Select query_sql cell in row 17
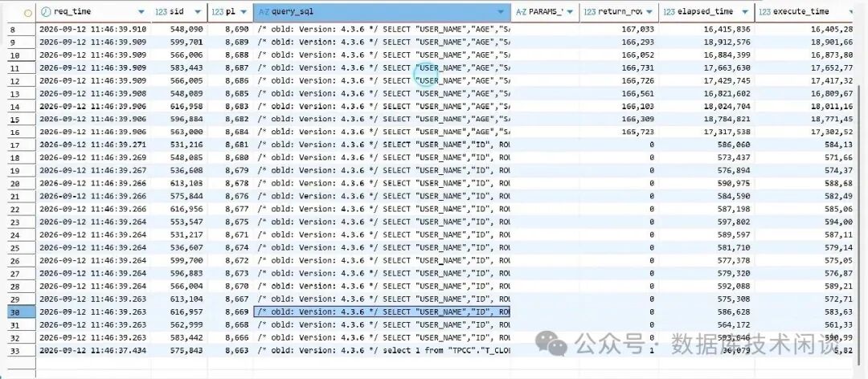 point(382,145)
